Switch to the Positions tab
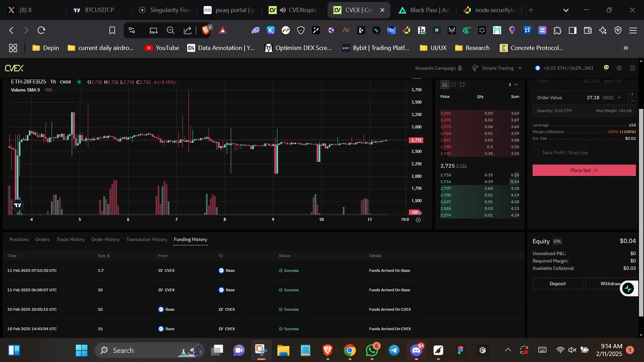Viewport: 644px width, 362px height. coord(19,239)
